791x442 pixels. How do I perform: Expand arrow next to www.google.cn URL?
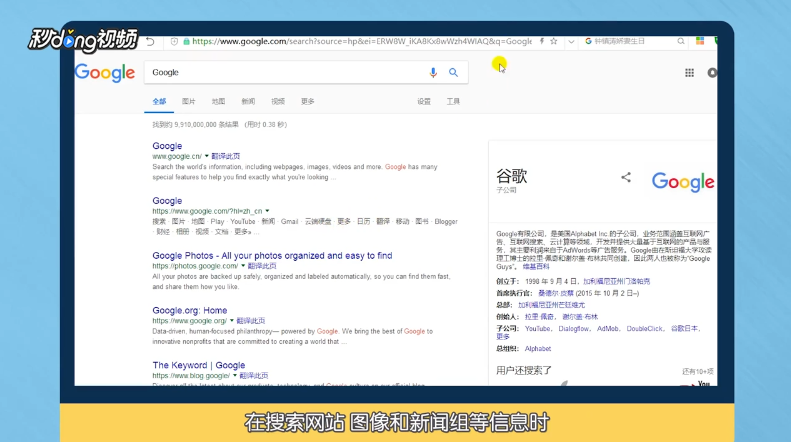click(x=206, y=156)
